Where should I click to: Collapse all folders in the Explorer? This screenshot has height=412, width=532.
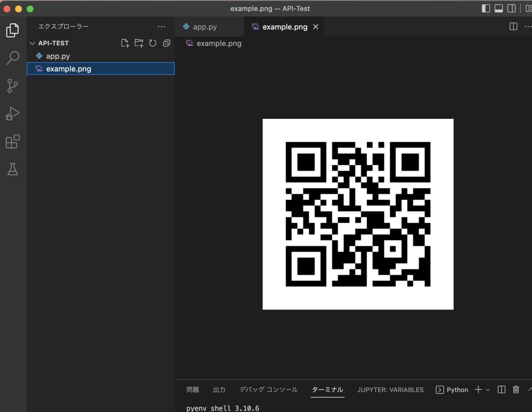point(167,43)
